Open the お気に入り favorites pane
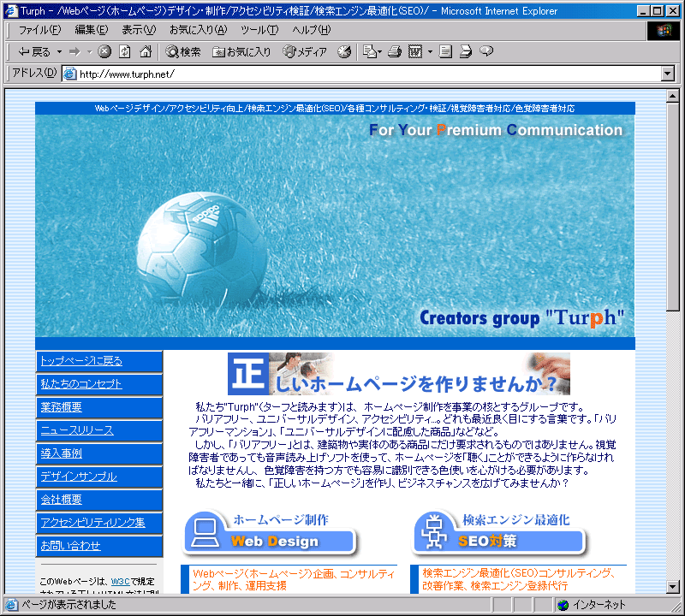 [241, 52]
